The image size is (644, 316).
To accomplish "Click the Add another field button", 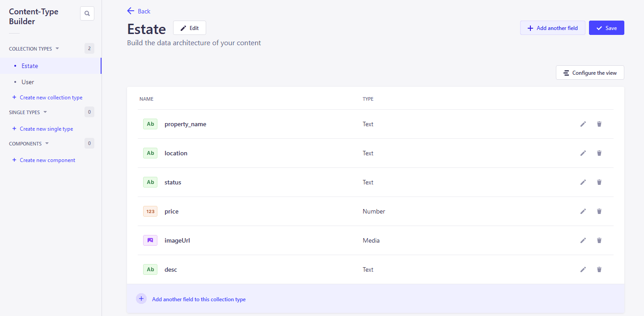I will coord(552,28).
